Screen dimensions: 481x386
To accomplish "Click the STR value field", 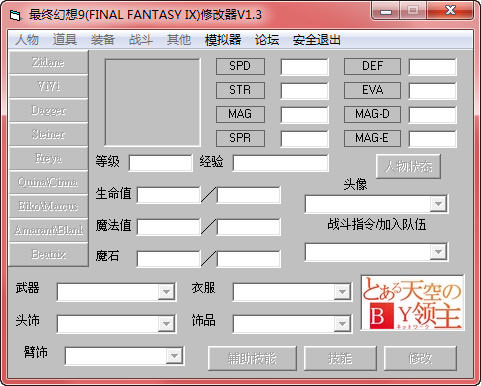I will tap(304, 91).
